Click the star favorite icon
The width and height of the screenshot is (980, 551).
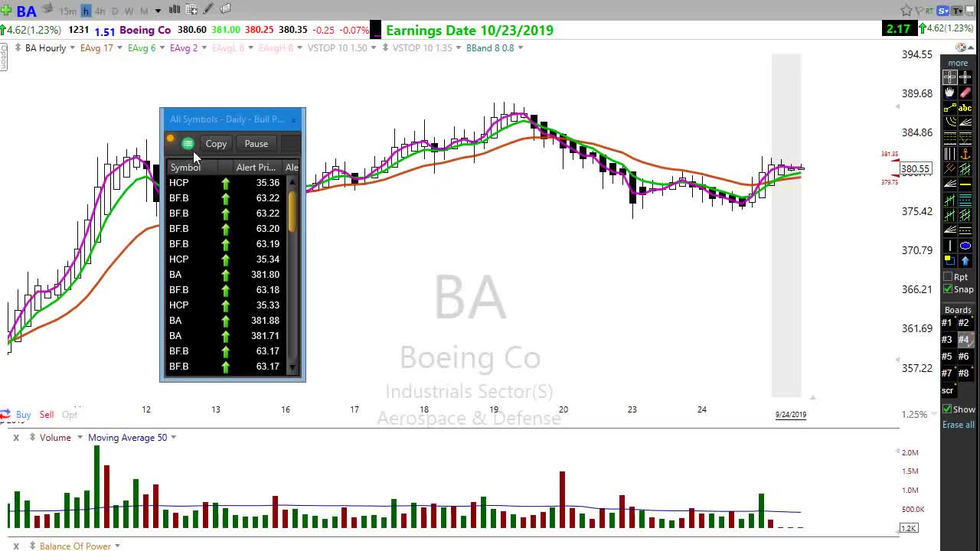pyautogui.click(x=906, y=10)
